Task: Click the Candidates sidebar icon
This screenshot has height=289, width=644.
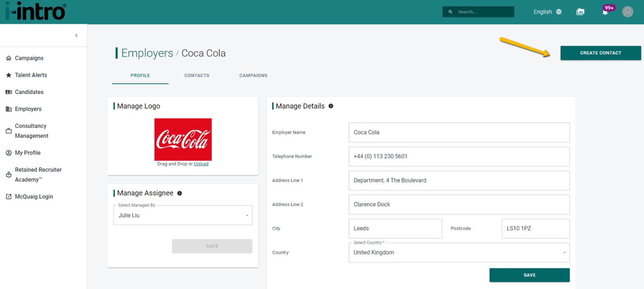Action: click(x=9, y=92)
